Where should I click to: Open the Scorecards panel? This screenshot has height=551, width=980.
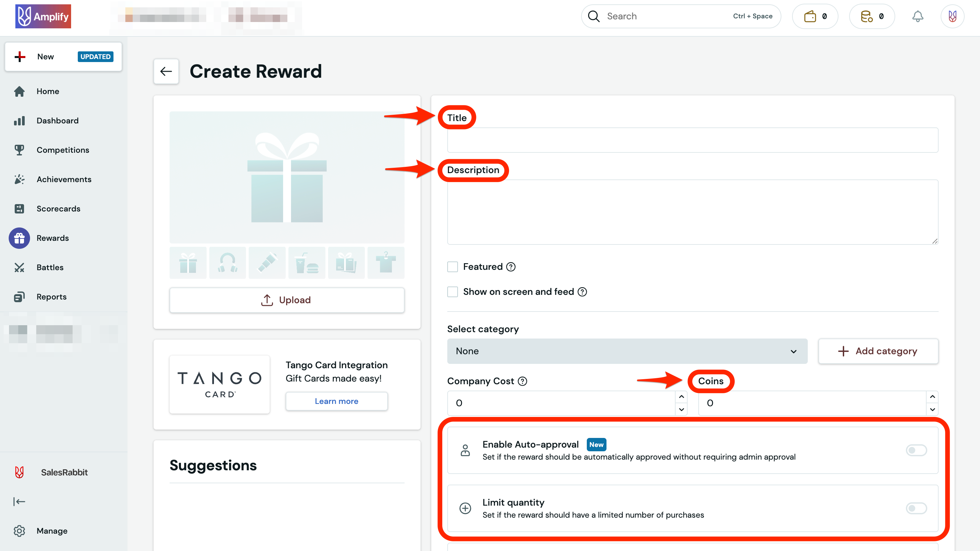pyautogui.click(x=58, y=208)
